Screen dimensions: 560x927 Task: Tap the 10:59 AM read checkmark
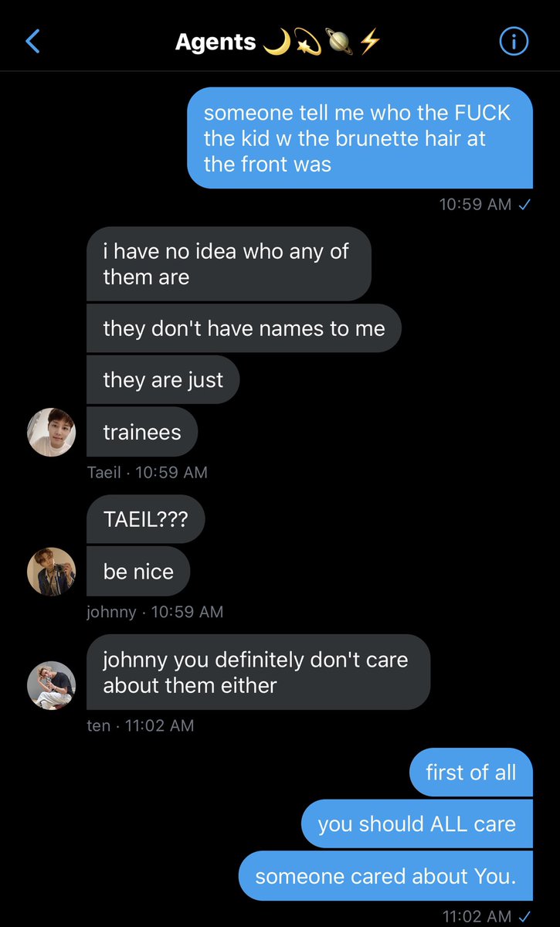click(x=524, y=205)
